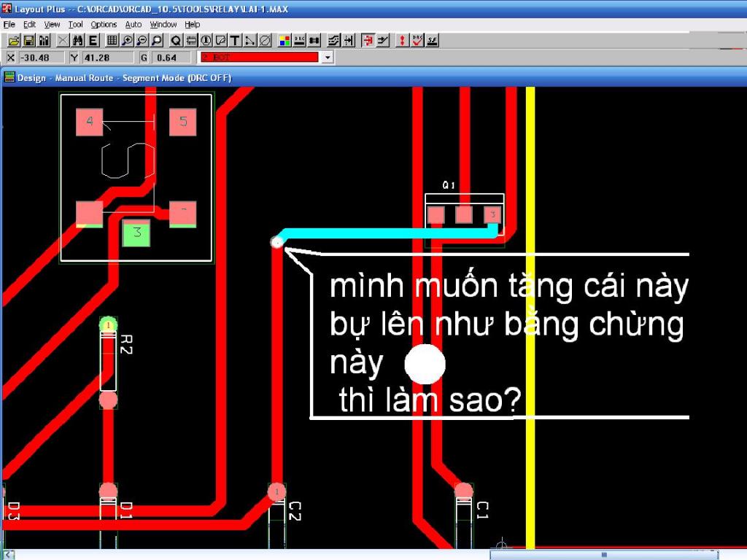Select the Component tool chip icon
Viewport: 747px width, 560px height.
191,41
